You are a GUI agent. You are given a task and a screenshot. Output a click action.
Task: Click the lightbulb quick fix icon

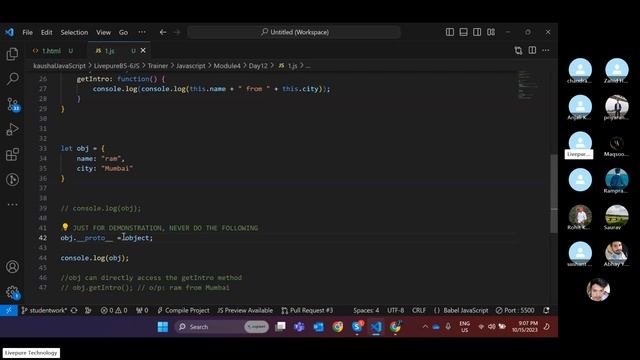pos(65,227)
